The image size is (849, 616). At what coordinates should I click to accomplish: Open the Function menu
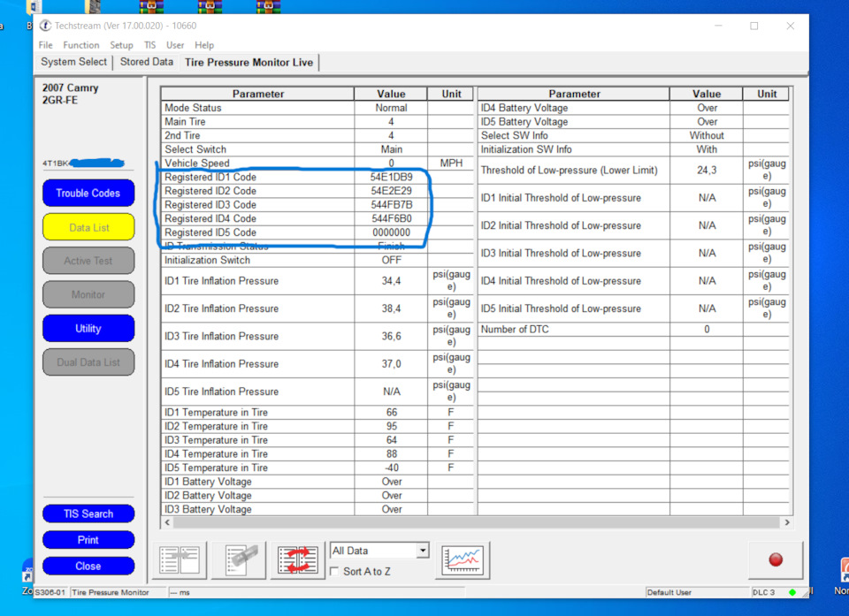(x=81, y=45)
